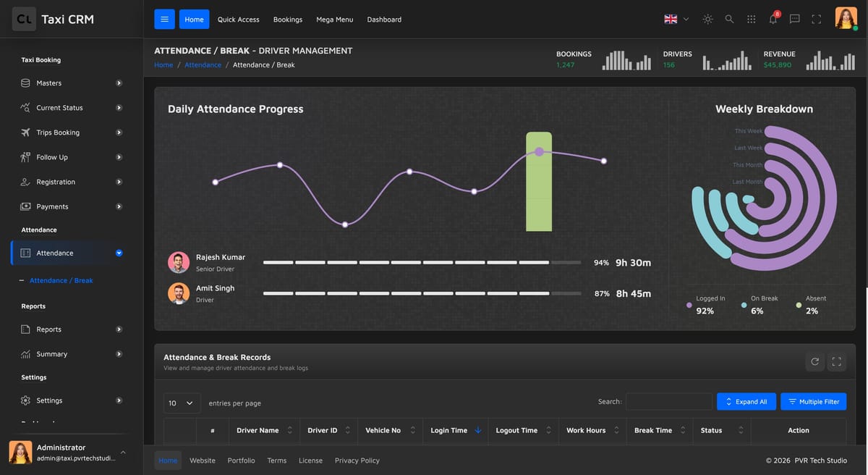Click Summary chart icon in sidebar

coord(25,354)
